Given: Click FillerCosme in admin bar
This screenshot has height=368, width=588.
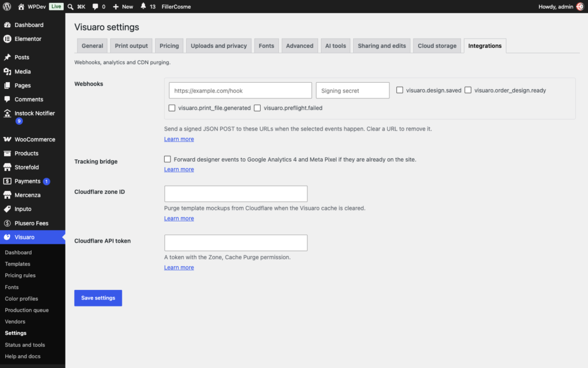Looking at the screenshot, I should (x=176, y=7).
